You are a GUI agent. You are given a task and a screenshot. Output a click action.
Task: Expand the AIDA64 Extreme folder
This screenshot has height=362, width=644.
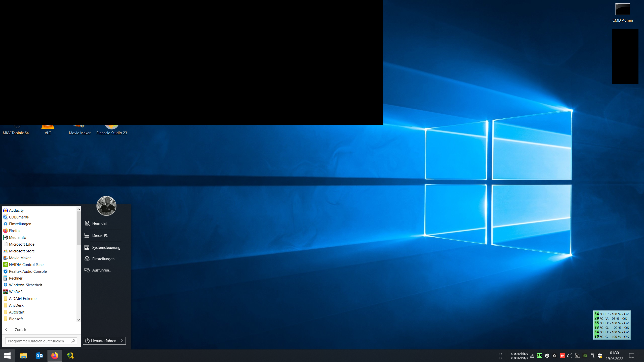pos(23,298)
